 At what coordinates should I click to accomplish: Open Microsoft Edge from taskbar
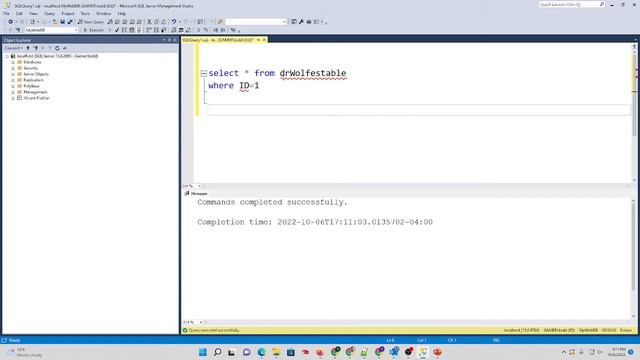(x=261, y=352)
